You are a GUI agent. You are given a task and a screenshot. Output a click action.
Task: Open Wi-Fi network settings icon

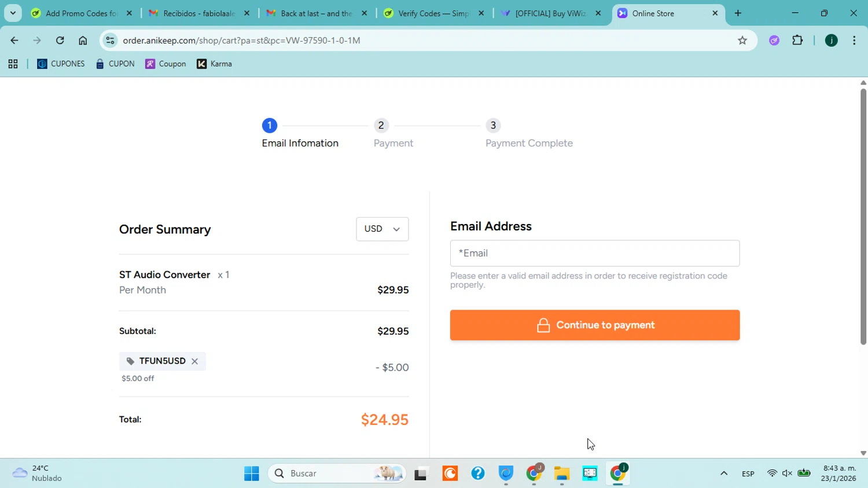[772, 474]
